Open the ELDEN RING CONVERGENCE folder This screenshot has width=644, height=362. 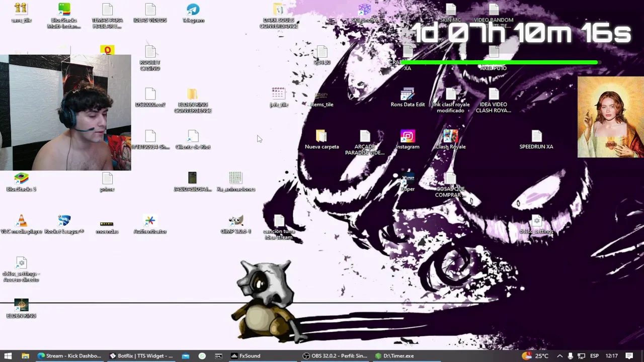(193, 100)
